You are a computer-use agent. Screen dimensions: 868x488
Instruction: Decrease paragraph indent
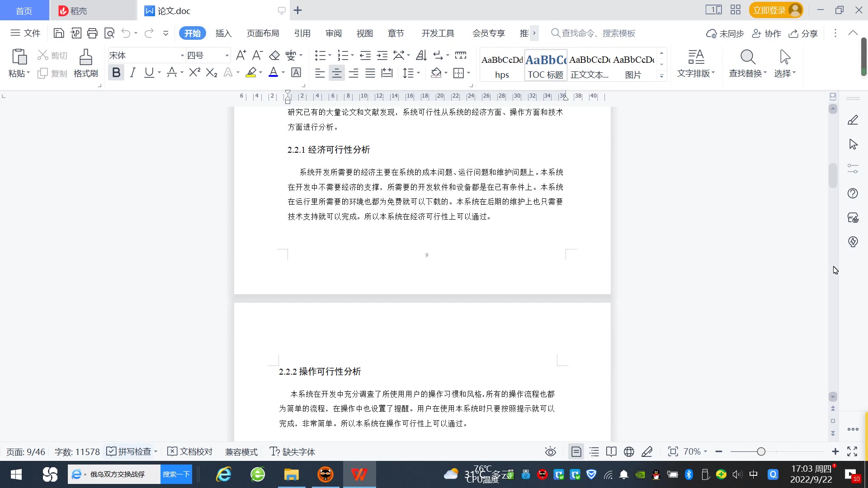(x=365, y=55)
